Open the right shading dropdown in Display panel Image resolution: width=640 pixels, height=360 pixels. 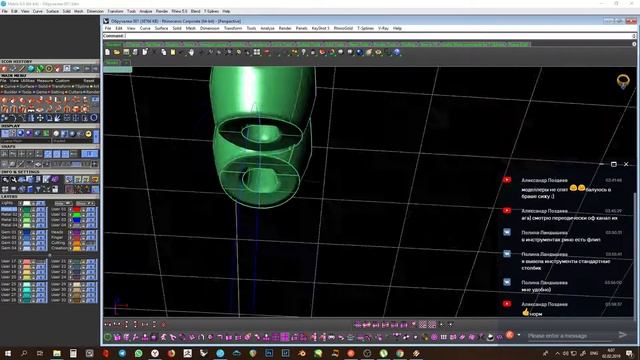72,141
